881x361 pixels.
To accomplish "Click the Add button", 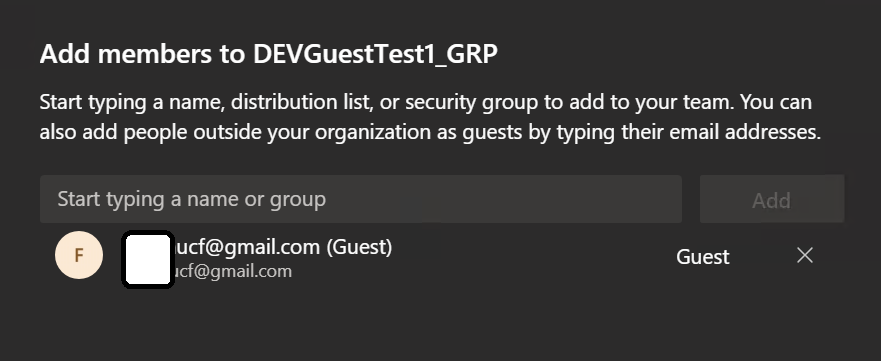I will [771, 199].
